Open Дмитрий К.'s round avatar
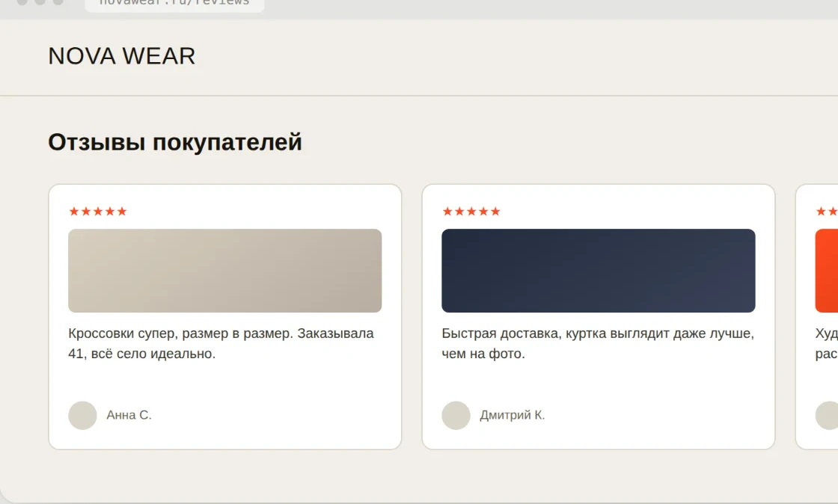Viewport: 838px width, 504px height. click(456, 415)
